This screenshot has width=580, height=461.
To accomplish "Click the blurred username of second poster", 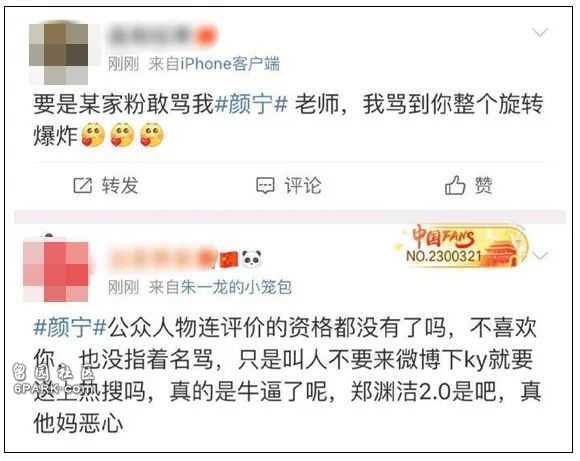I will pyautogui.click(x=162, y=258).
